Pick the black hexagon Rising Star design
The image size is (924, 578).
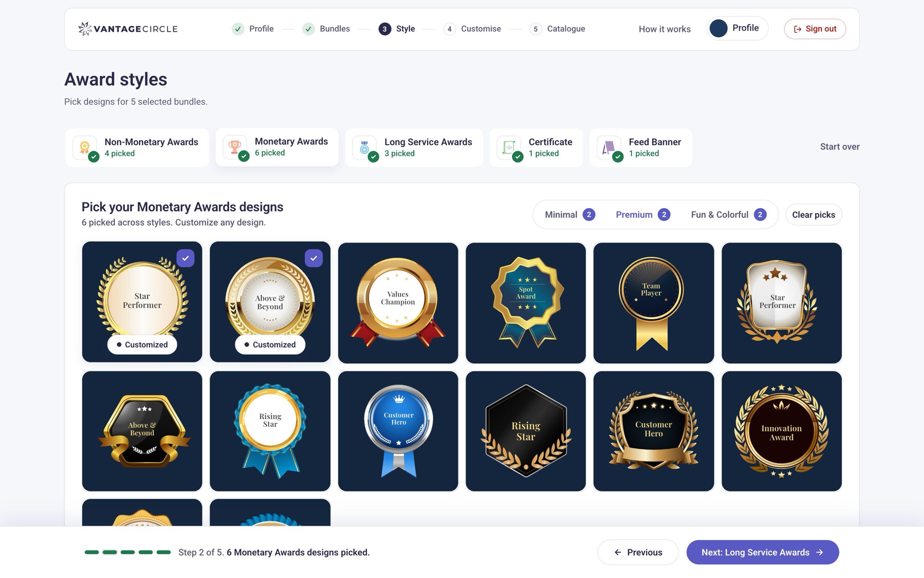point(526,431)
